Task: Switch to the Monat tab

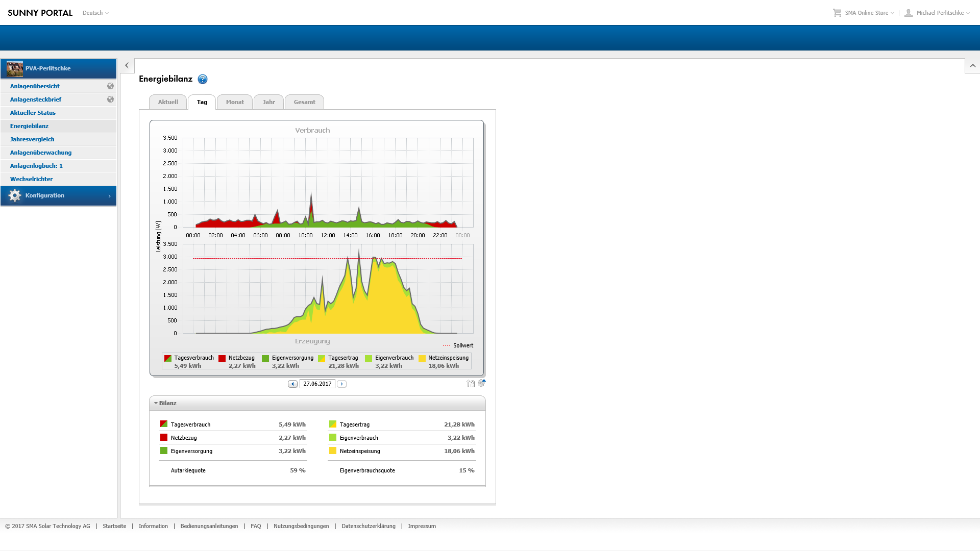Action: point(235,102)
